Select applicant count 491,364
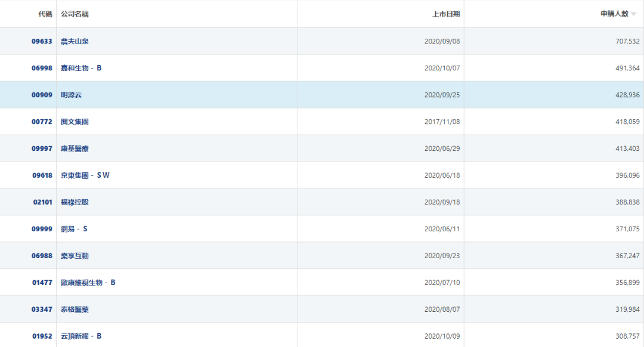The width and height of the screenshot is (644, 347). (x=627, y=68)
